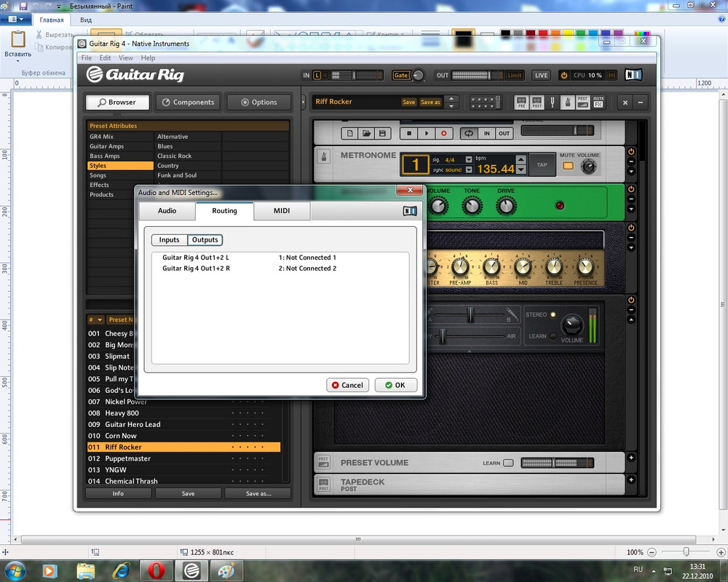This screenshot has width=728, height=582.
Task: Toggle the Gate button
Action: 400,75
